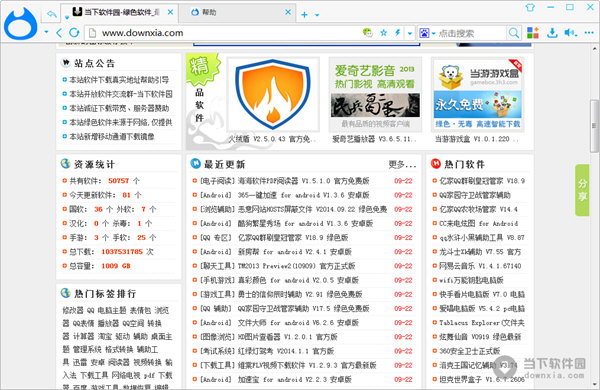The height and width of the screenshot is (390, 600).
Task: Mute the page with speaker icon
Action: [x=570, y=33]
